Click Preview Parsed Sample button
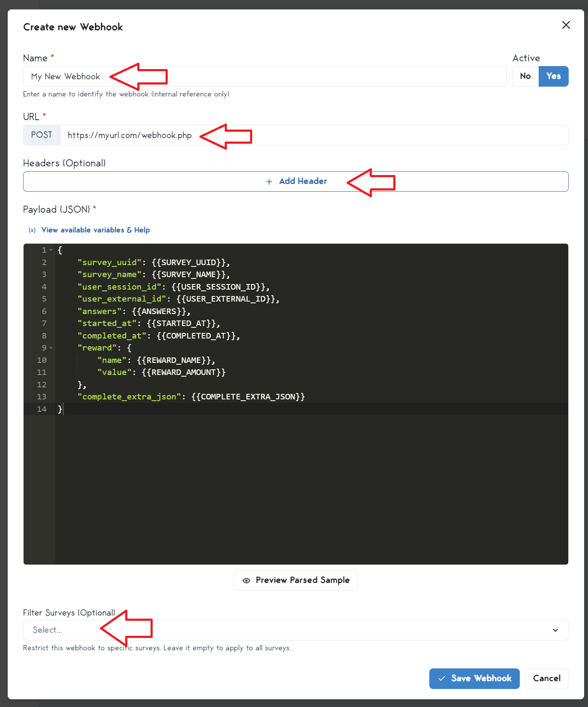This screenshot has height=707, width=588. (x=296, y=580)
